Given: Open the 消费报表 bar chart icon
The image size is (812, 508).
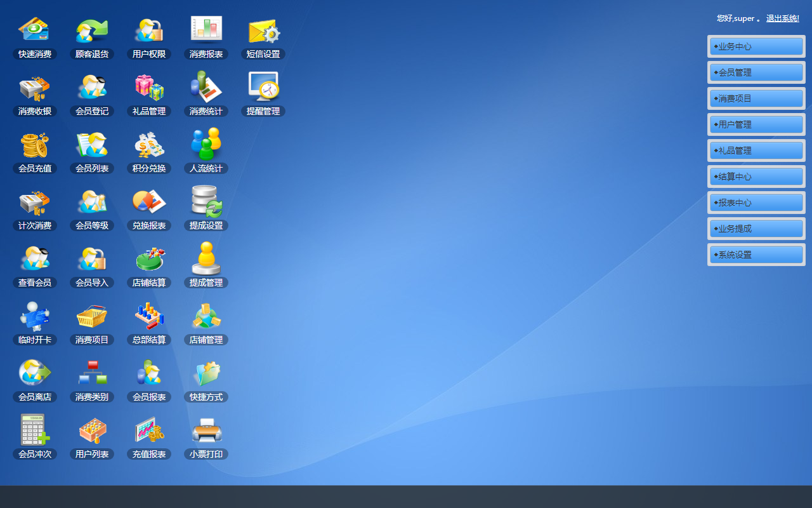Looking at the screenshot, I should (206, 29).
